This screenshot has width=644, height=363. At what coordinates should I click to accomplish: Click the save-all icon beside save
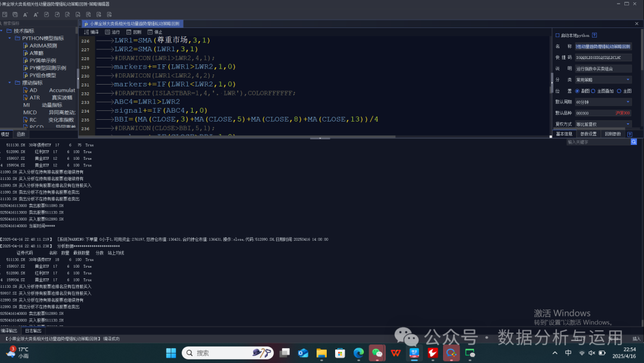[x=15, y=14]
